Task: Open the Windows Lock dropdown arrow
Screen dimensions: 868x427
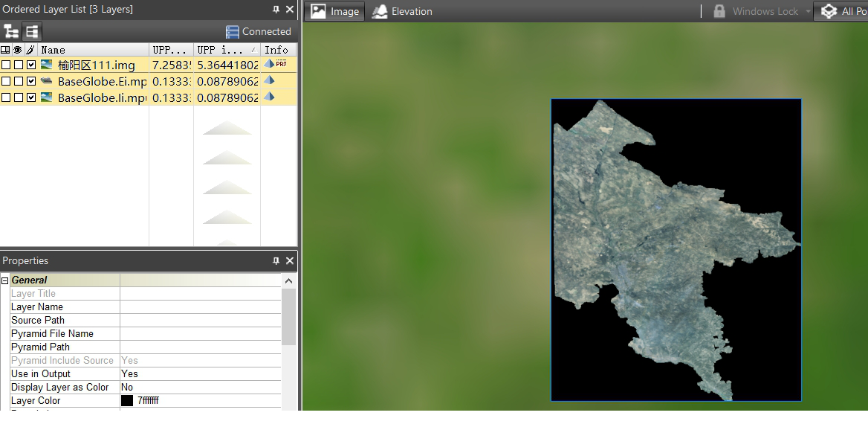Action: point(808,12)
